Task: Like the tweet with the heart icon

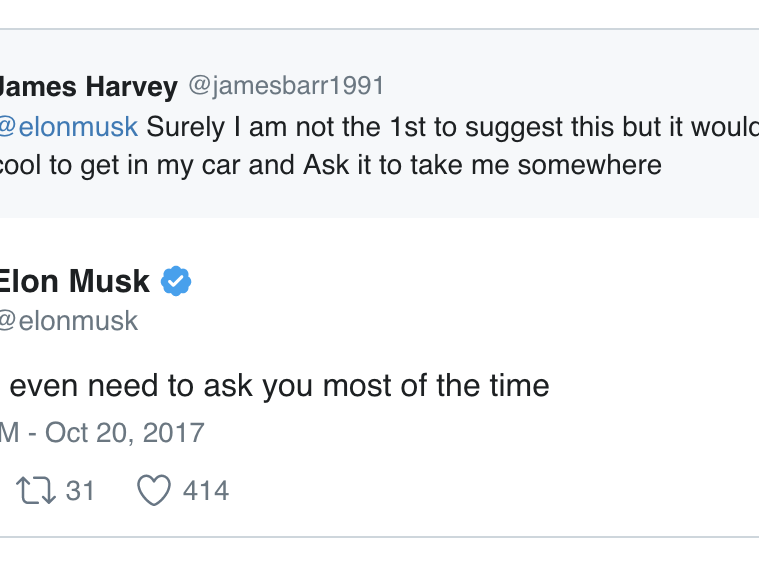Action: tap(153, 491)
